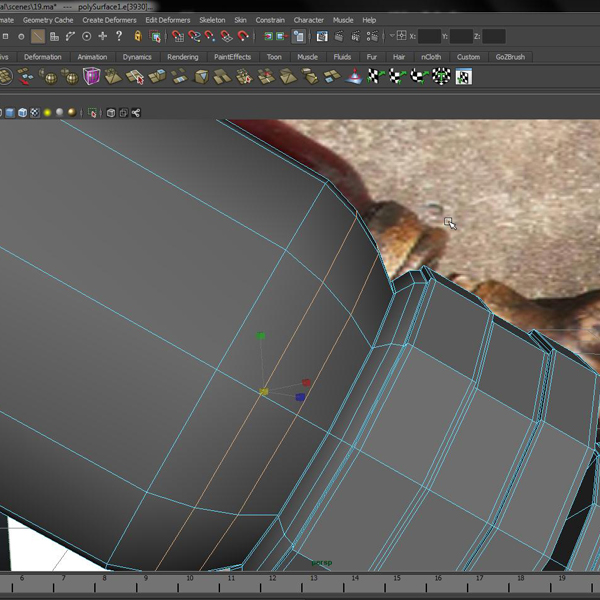The width and height of the screenshot is (600, 600).
Task: Switch to the nCloth shelf tab
Action: [x=431, y=57]
